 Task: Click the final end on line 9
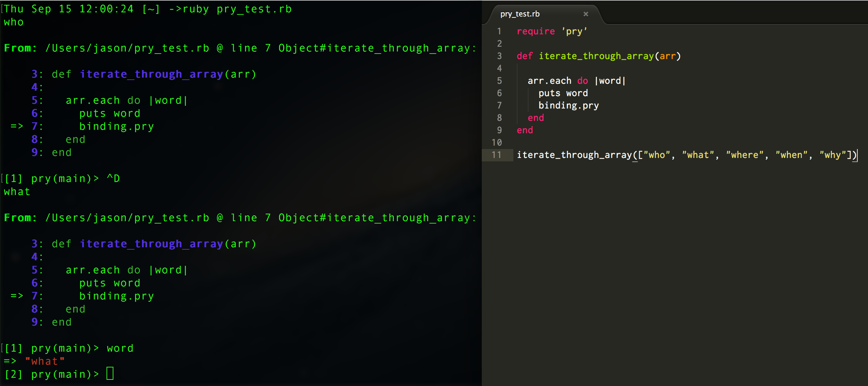pos(525,130)
